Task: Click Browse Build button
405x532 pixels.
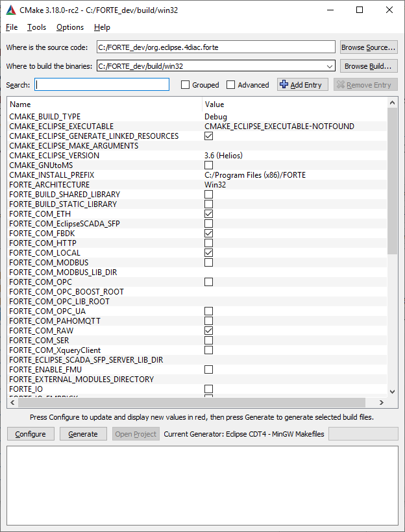Action: (369, 66)
